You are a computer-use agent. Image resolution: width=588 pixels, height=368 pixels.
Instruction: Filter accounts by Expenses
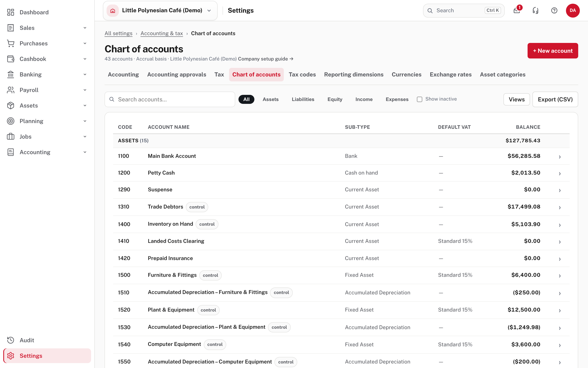[x=397, y=99]
